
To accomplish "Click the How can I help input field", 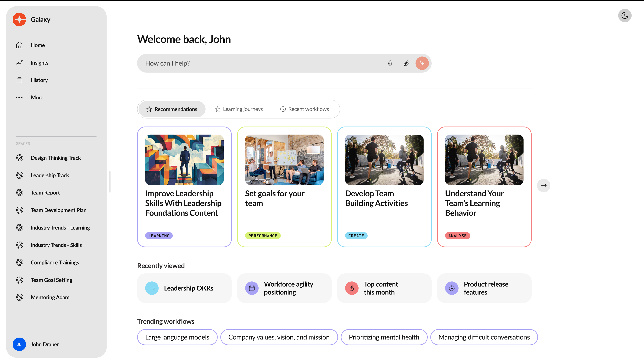I will pyautogui.click(x=260, y=63).
